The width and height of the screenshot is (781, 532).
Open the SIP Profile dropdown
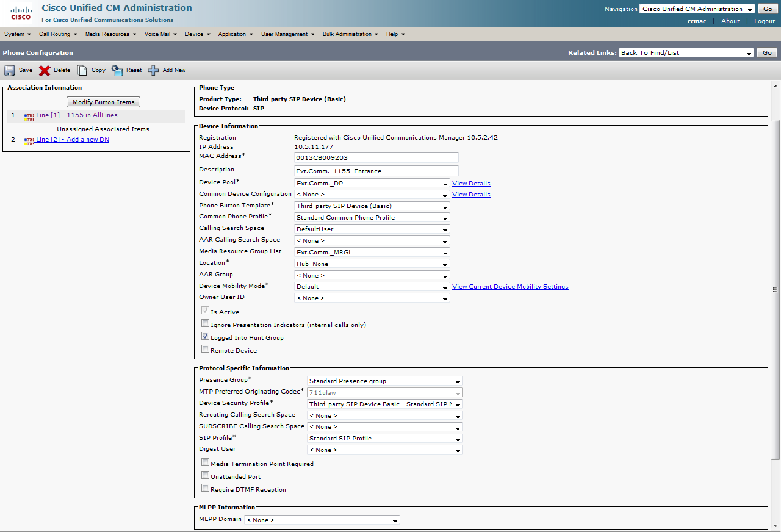pyautogui.click(x=385, y=439)
